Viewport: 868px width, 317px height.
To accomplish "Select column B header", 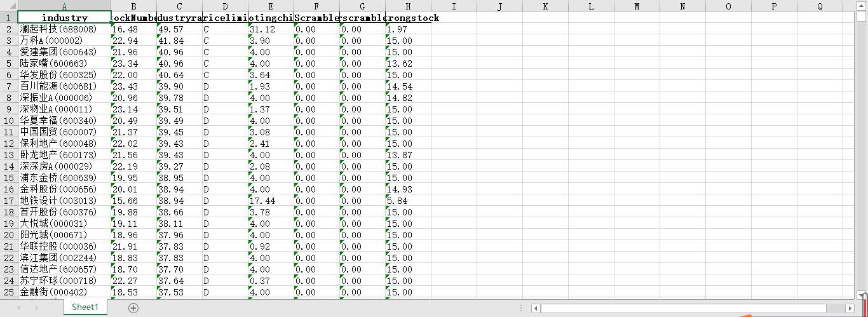I will [x=133, y=6].
